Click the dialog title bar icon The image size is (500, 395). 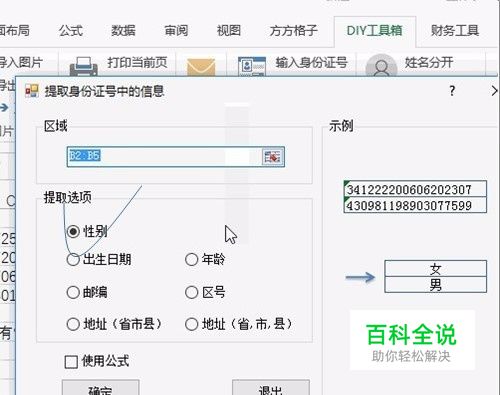(32, 91)
